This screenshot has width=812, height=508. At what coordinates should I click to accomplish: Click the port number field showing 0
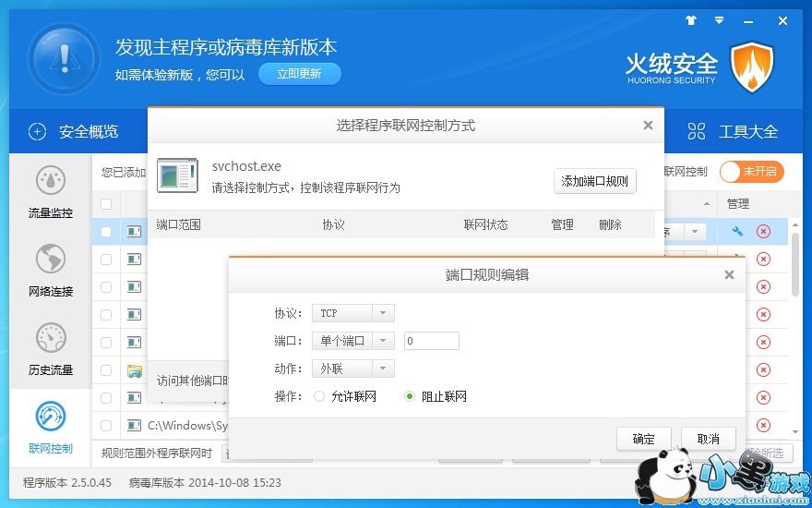pos(432,341)
